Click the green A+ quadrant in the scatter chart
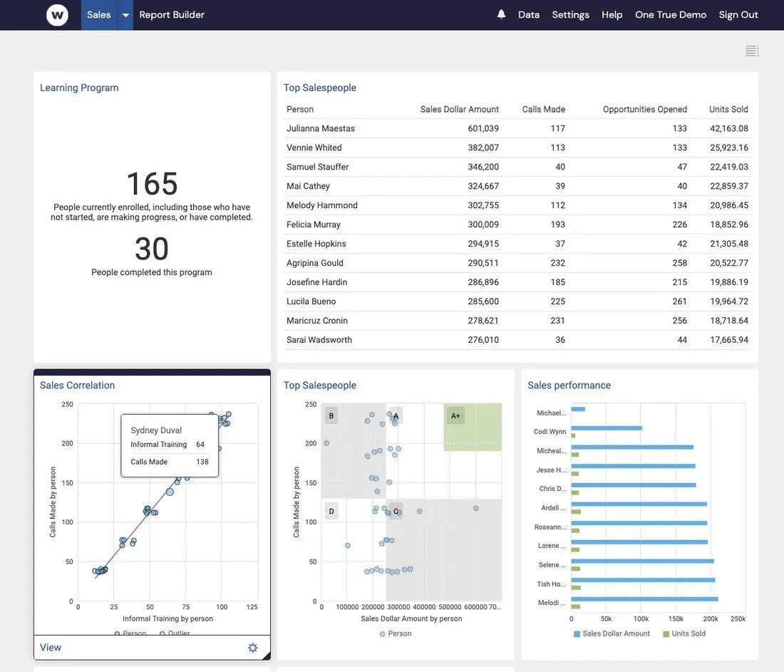The image size is (784, 672). click(473, 428)
